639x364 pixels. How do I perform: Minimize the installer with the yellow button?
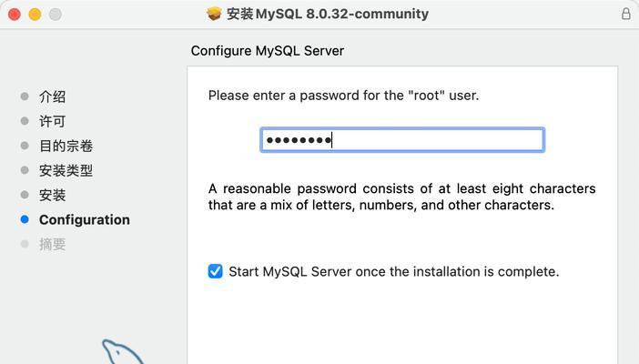tap(35, 15)
